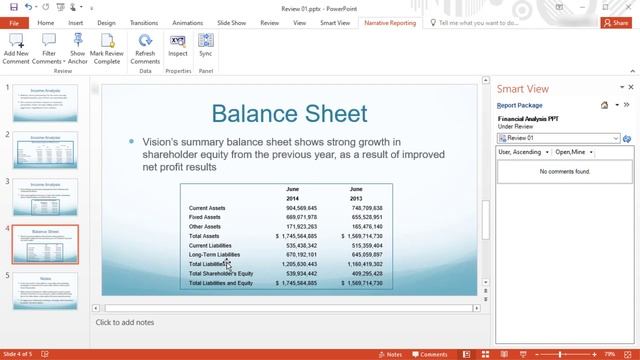The width and height of the screenshot is (640, 360).
Task: Zoom out with the minus button
Action: [537, 355]
